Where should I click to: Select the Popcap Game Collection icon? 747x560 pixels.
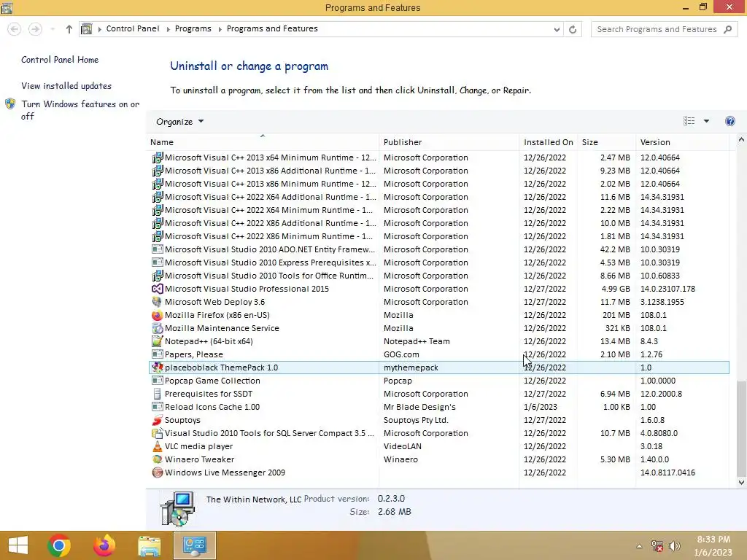pyautogui.click(x=158, y=381)
